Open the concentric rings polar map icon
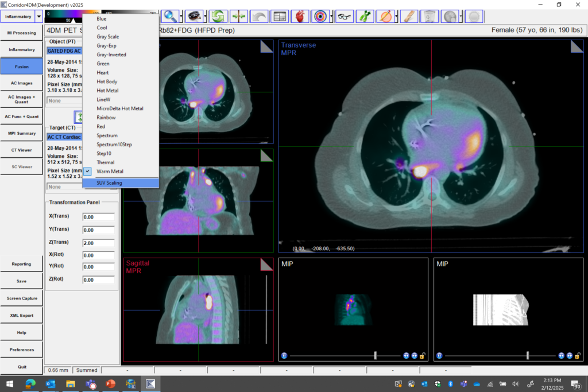The image size is (588, 392). (320, 16)
